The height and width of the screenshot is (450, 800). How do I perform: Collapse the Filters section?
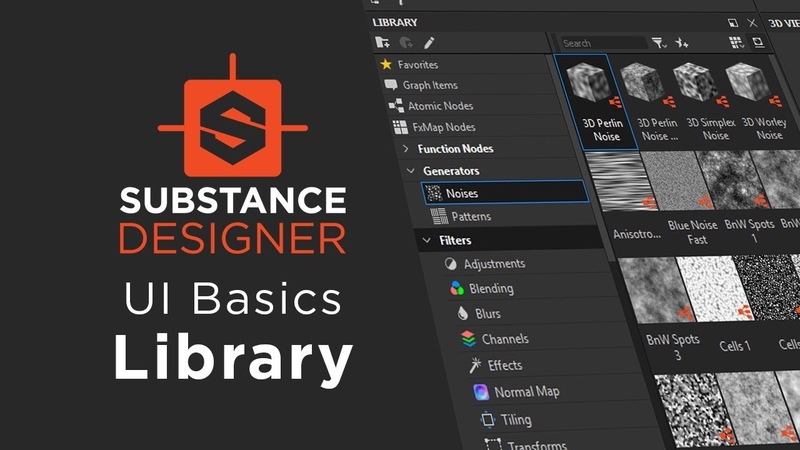click(427, 240)
